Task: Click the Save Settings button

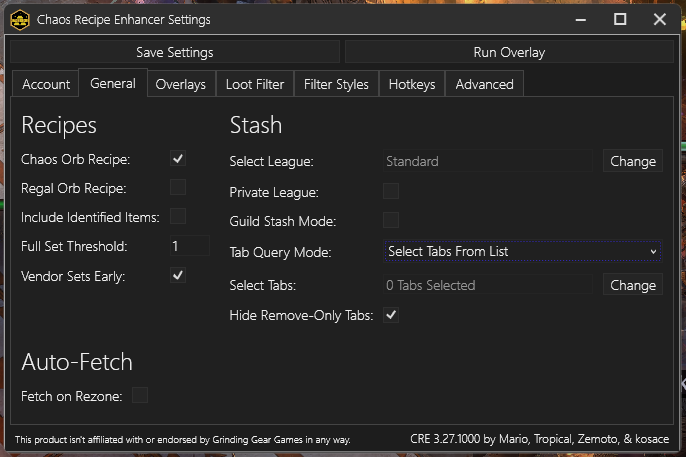Action: (x=174, y=52)
